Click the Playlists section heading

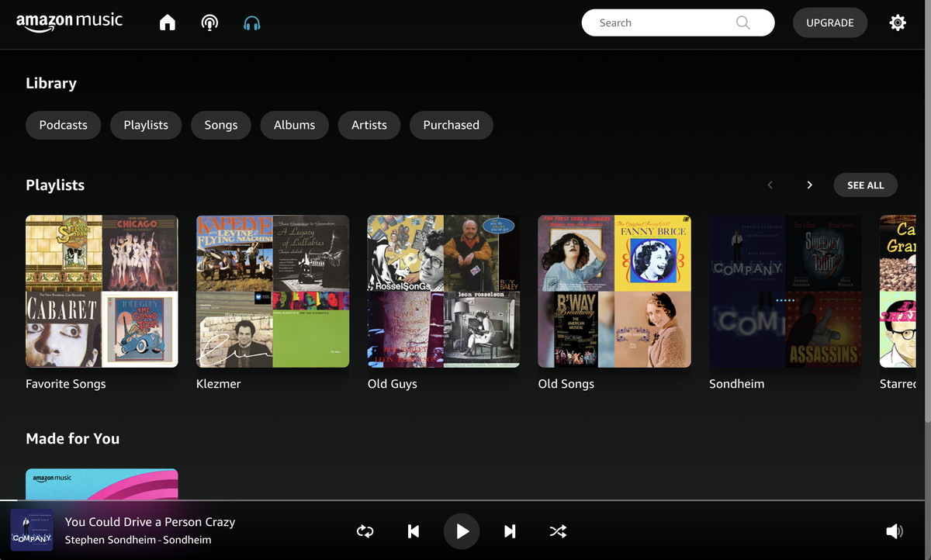55,185
